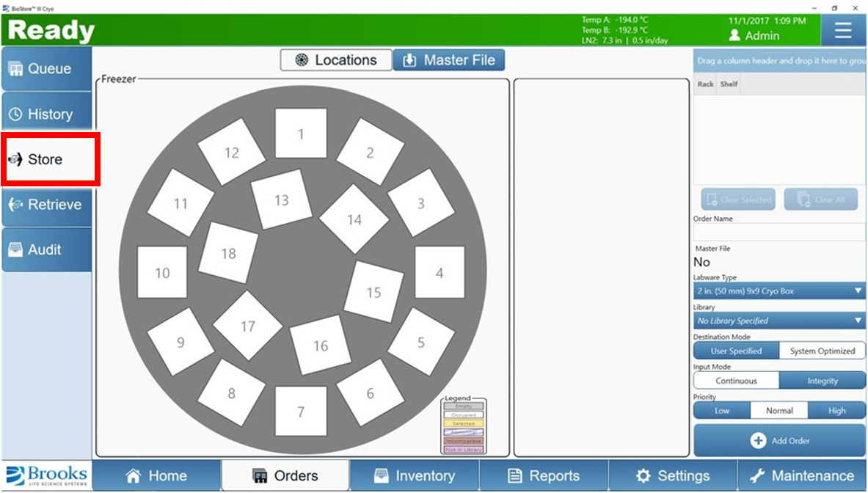Image resolution: width=868 pixels, height=493 pixels.
Task: Open the Reports tab
Action: coord(544,476)
